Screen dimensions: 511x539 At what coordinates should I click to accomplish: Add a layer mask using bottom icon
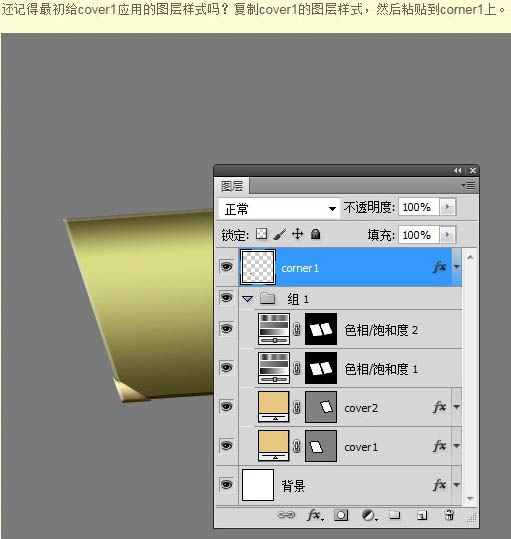click(x=341, y=515)
